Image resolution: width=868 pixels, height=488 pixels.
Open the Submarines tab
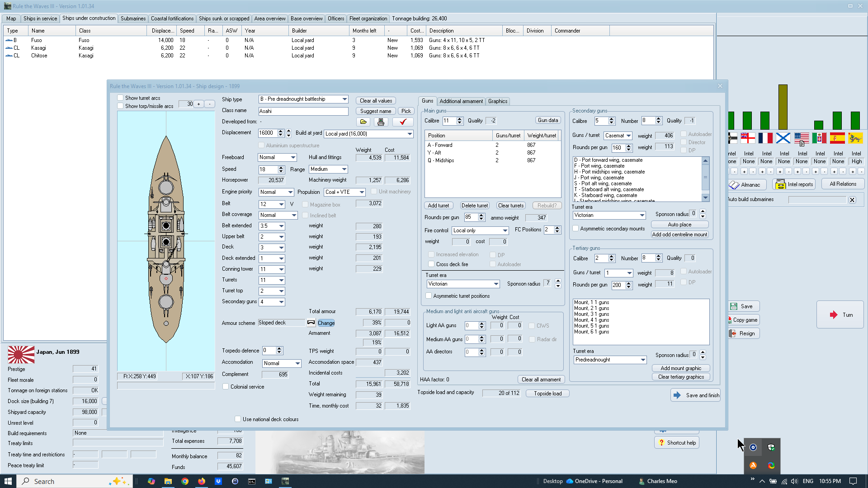tap(133, 19)
